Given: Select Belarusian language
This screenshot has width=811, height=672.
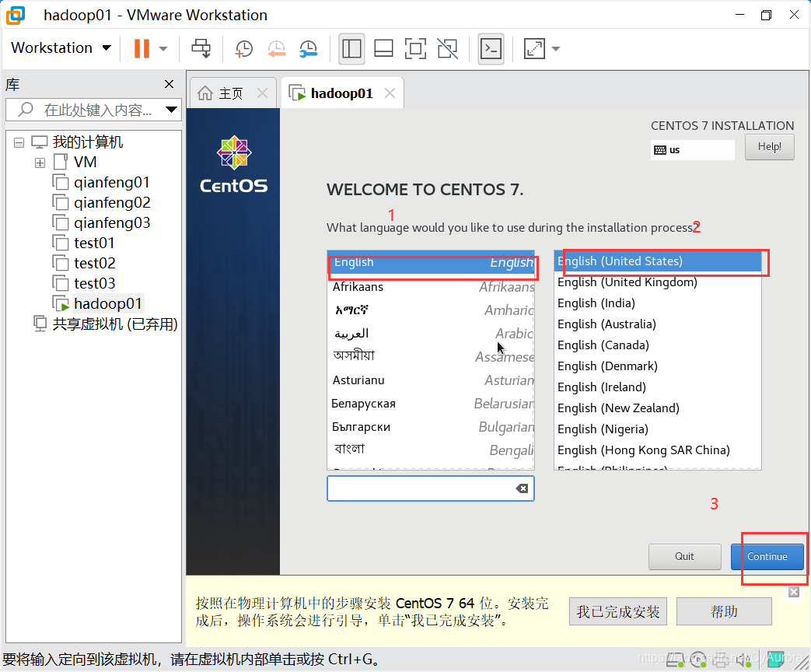Looking at the screenshot, I should [431, 404].
